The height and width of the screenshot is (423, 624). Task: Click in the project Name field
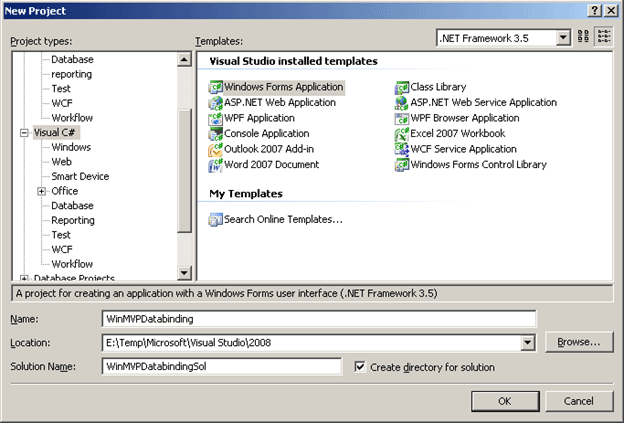pyautogui.click(x=319, y=319)
